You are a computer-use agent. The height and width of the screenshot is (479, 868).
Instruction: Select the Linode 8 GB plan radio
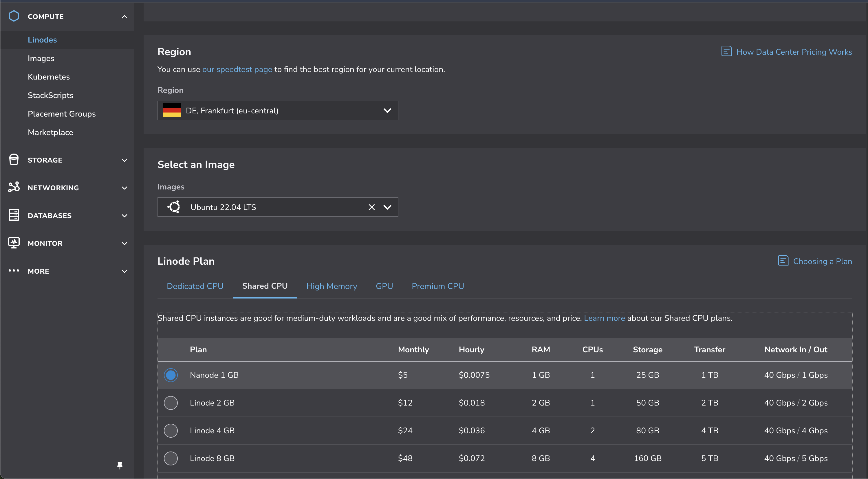pyautogui.click(x=171, y=458)
